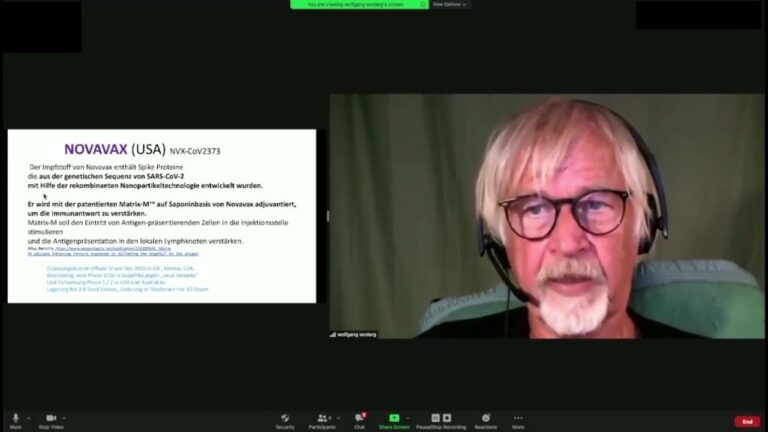Click the novavax publication hyperlink in slide
This screenshot has height=432, width=768.
pos(113,251)
